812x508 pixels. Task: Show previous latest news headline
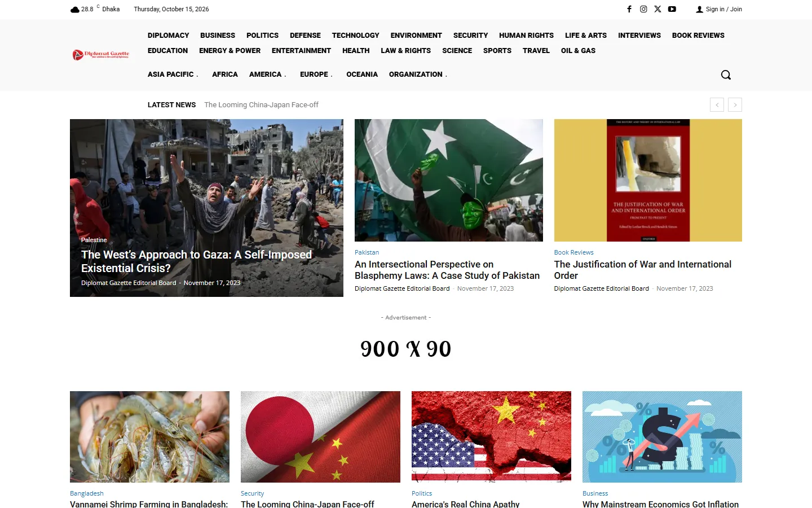tap(717, 105)
